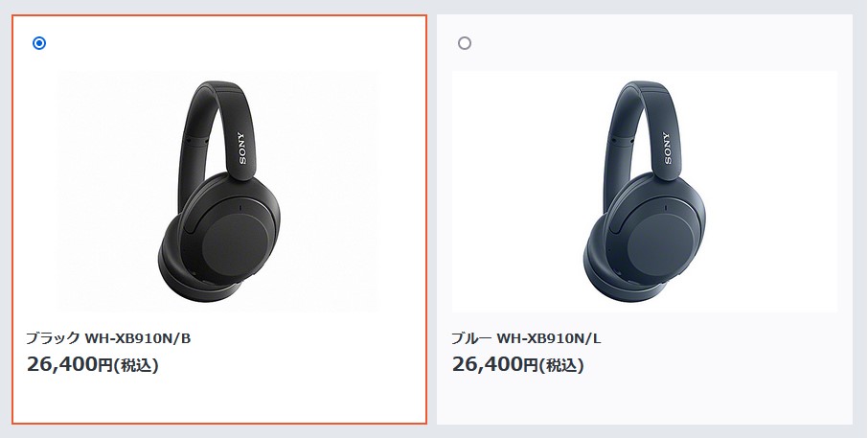
Task: Click (税込) text under black model
Action: click(136, 365)
